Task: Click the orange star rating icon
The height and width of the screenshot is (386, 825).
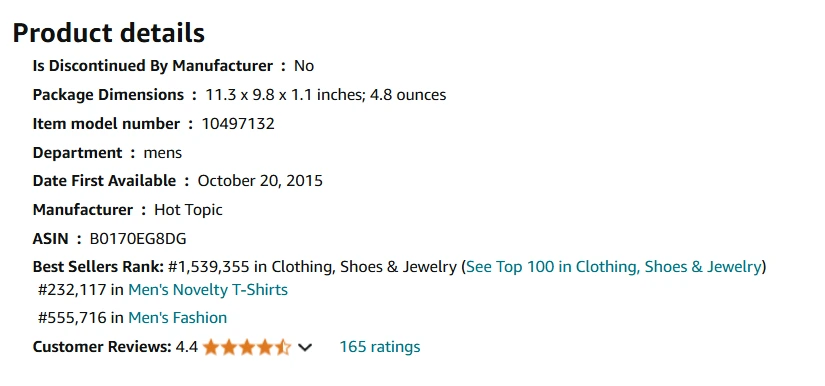Action: (x=246, y=347)
